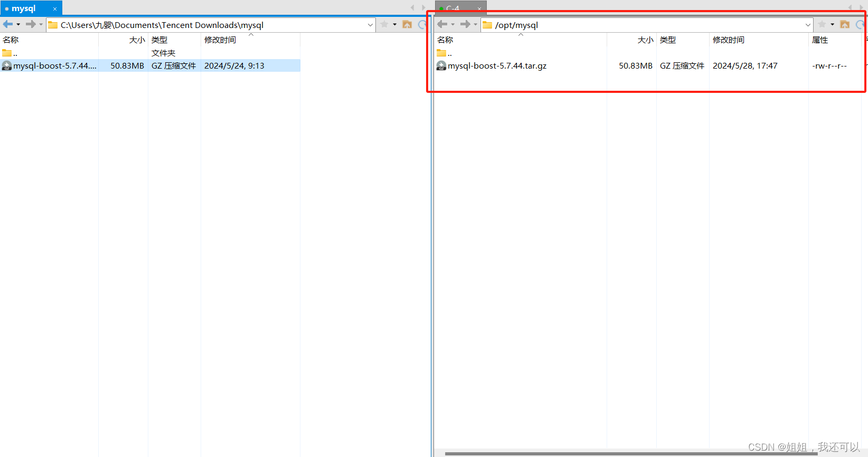868x457 pixels.
Task: Switch to the mysql local tab
Action: pos(24,8)
